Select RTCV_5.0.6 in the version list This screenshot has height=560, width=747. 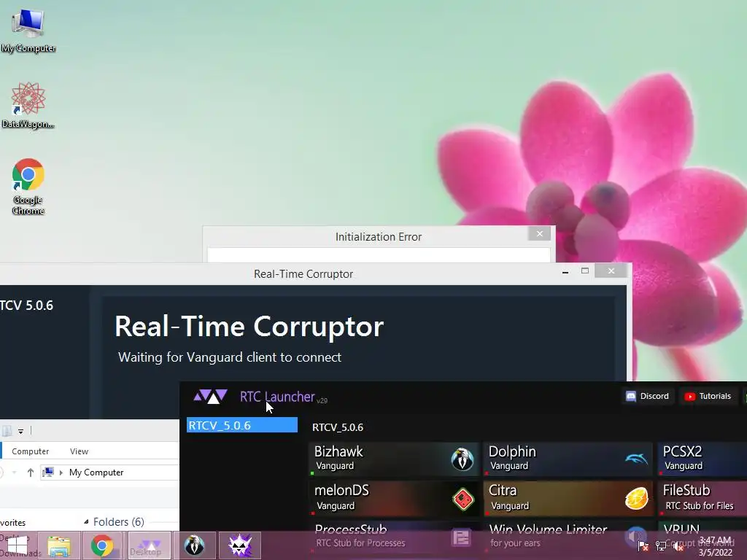(242, 425)
